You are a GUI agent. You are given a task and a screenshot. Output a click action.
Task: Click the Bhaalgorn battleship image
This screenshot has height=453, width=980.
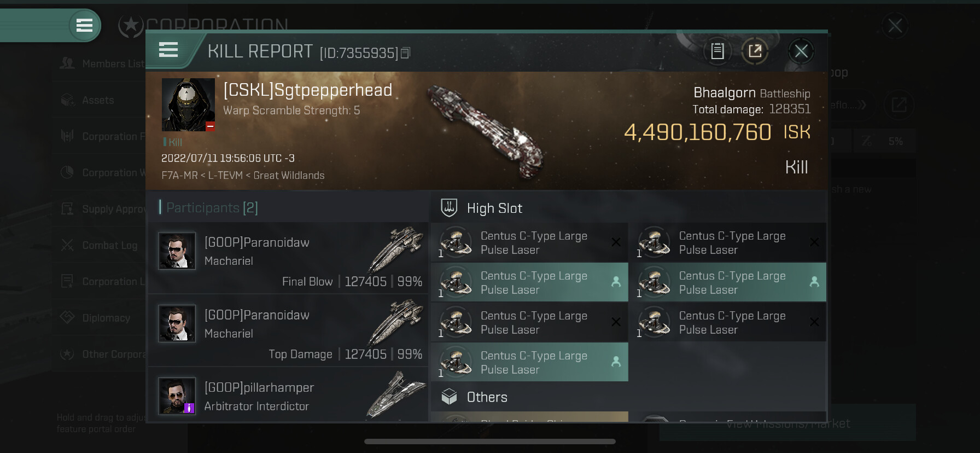coord(485,131)
